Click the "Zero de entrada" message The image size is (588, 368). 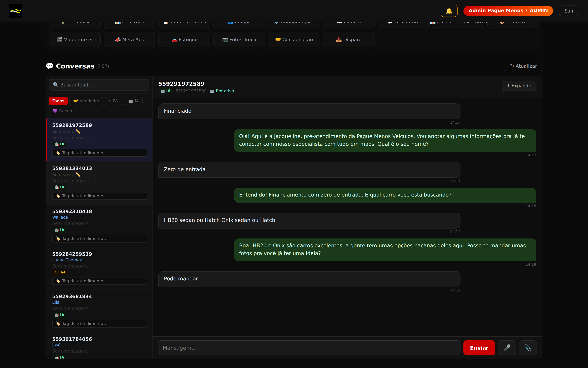point(309,170)
